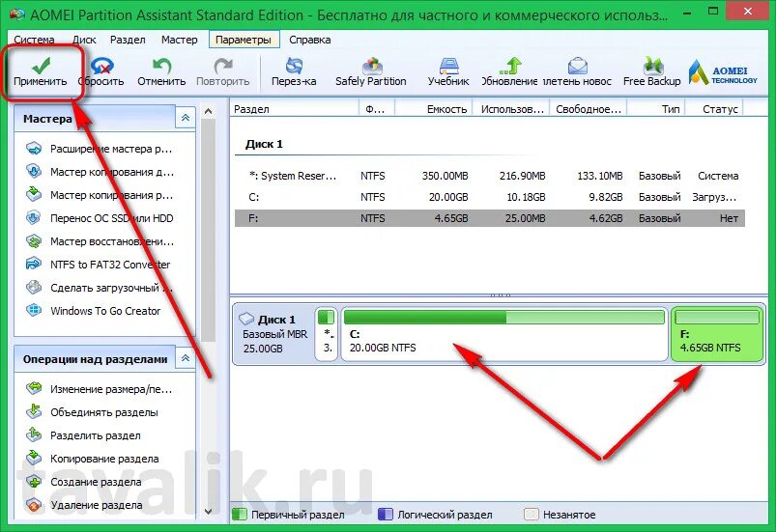Start Перенос ОС SSD или HDD
This screenshot has width=776, height=532.
(99, 218)
